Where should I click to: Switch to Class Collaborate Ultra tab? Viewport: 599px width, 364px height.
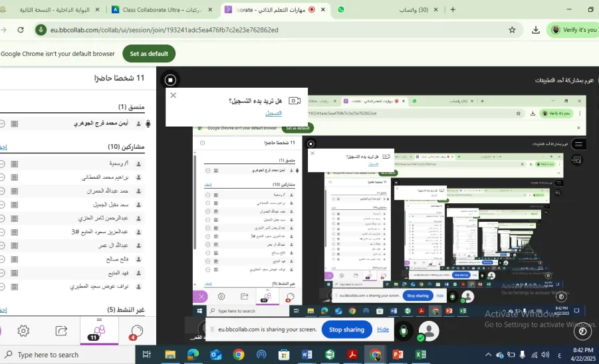pyautogui.click(x=162, y=9)
